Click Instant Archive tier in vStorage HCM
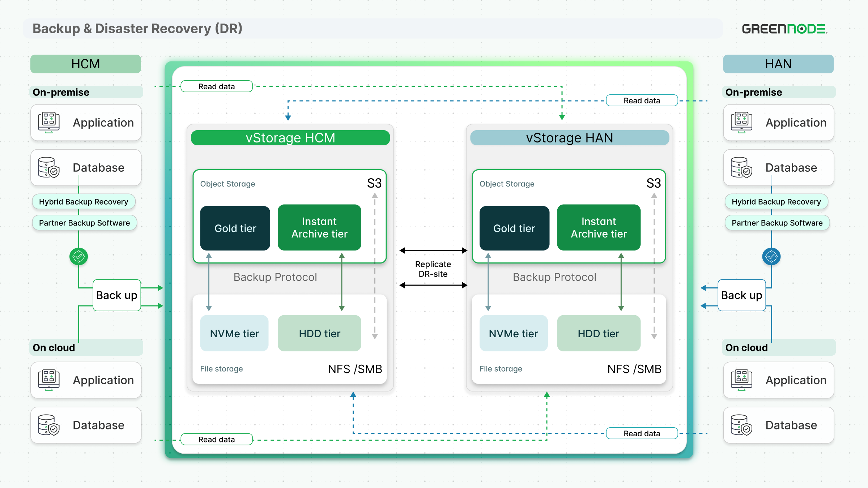868x488 pixels. point(319,227)
